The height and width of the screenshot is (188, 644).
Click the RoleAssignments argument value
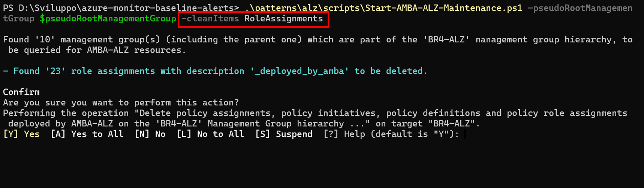(x=283, y=19)
